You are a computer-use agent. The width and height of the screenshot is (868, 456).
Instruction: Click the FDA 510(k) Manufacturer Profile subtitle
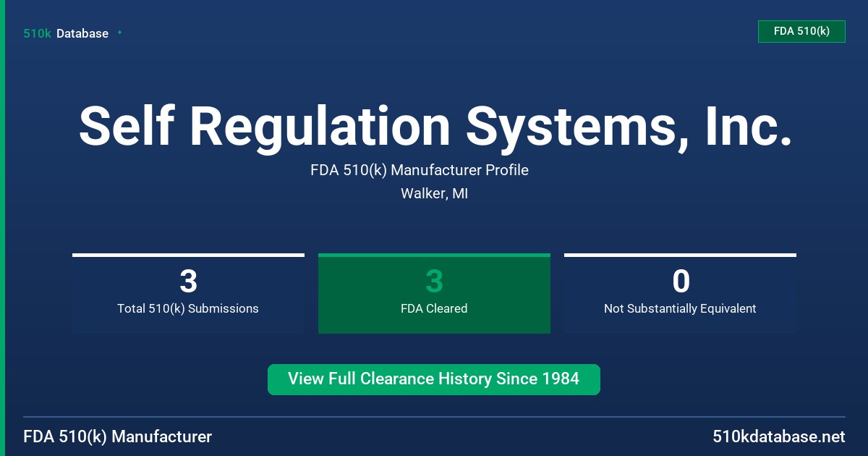point(420,170)
